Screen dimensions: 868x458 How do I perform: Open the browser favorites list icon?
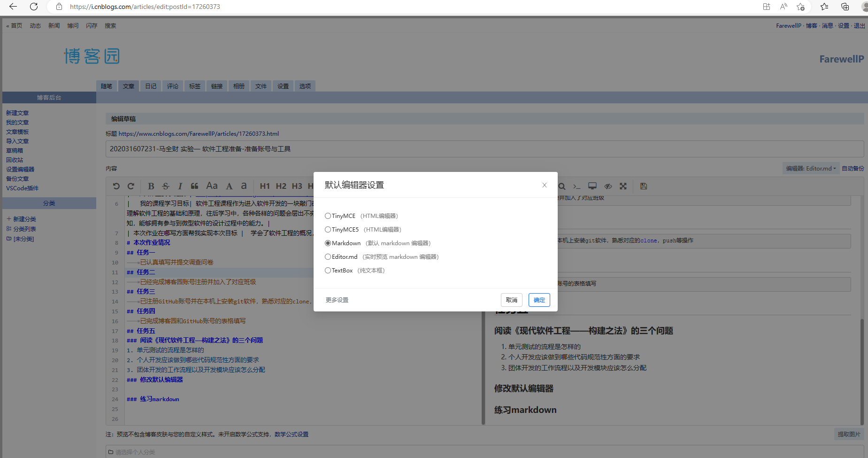(x=824, y=7)
